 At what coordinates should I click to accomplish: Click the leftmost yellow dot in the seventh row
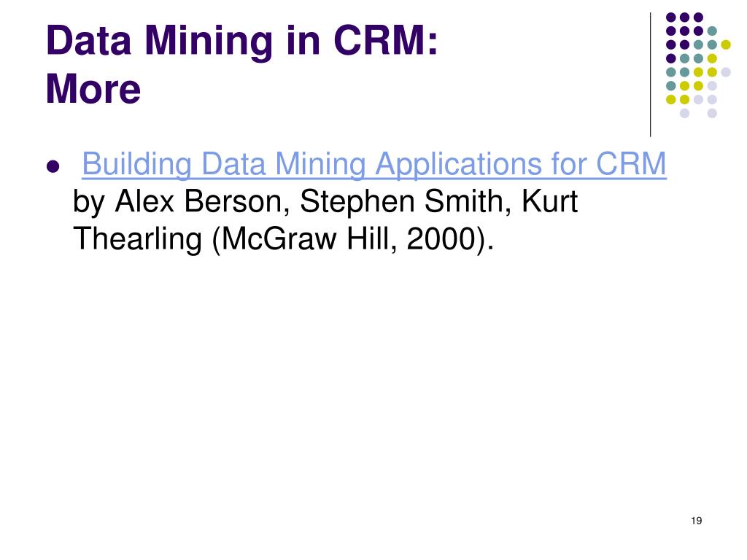tap(671, 99)
